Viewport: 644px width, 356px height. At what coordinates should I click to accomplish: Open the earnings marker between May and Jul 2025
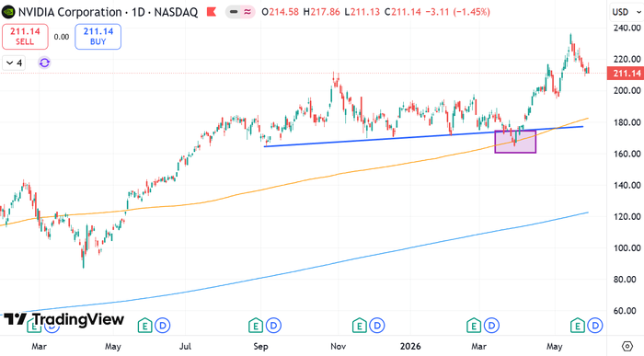pyautogui.click(x=144, y=326)
